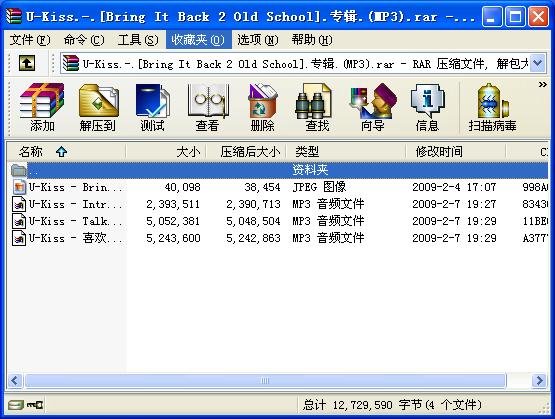The height and width of the screenshot is (419, 555).
Task: Go up one folder level
Action: [x=27, y=64]
